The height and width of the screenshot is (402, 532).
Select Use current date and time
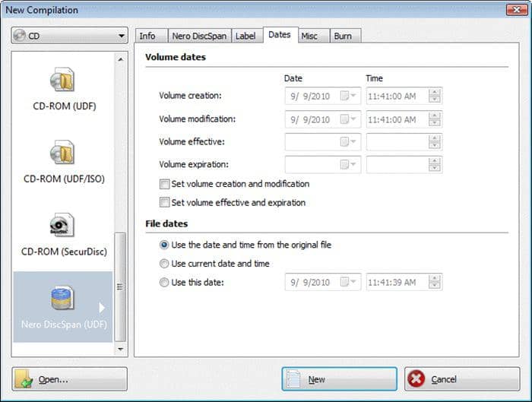coord(164,264)
